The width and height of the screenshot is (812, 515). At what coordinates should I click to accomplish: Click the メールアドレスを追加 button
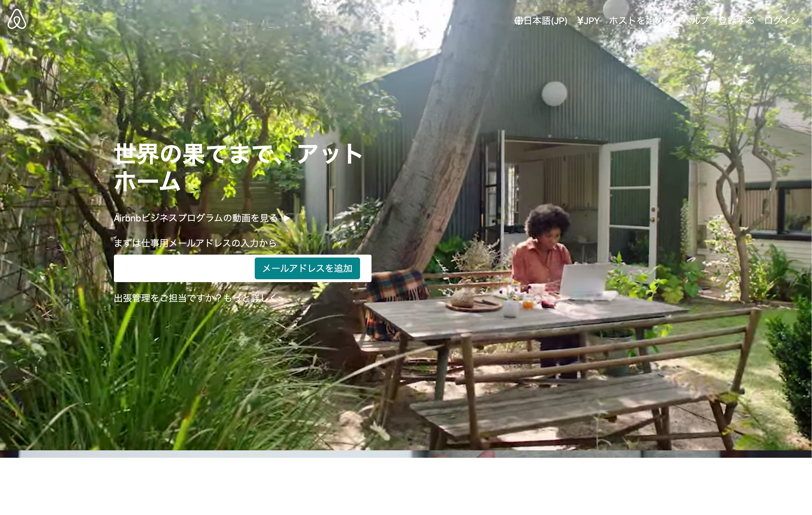(x=307, y=268)
